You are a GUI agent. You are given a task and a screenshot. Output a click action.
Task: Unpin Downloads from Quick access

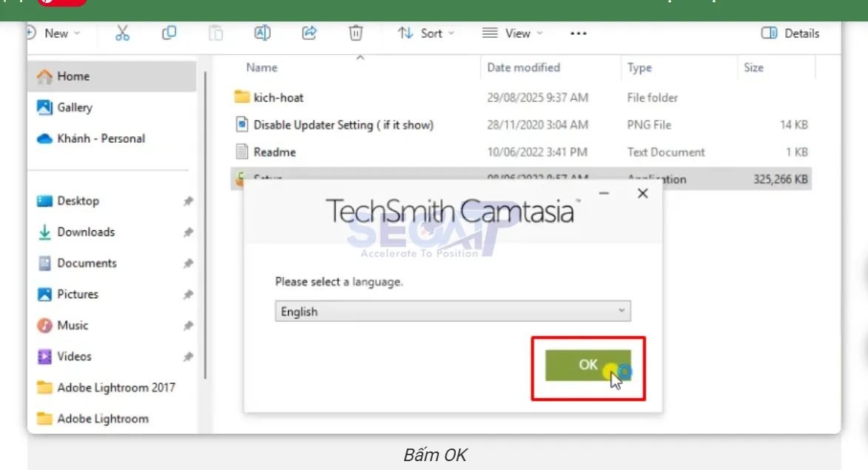pyautogui.click(x=189, y=232)
